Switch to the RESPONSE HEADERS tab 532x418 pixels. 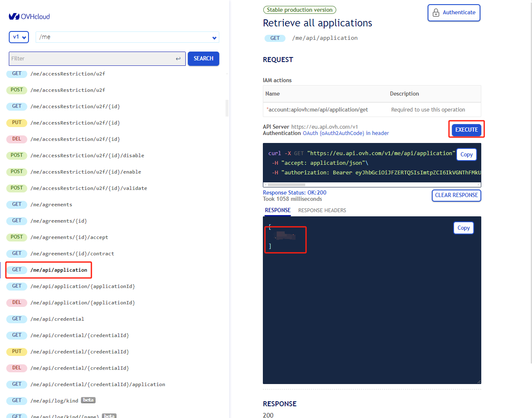(322, 210)
